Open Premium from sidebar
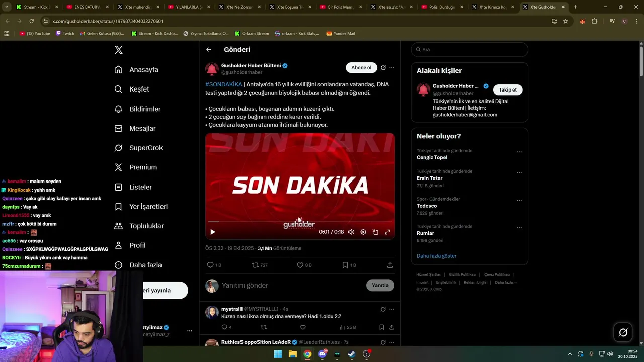 [x=136, y=167]
